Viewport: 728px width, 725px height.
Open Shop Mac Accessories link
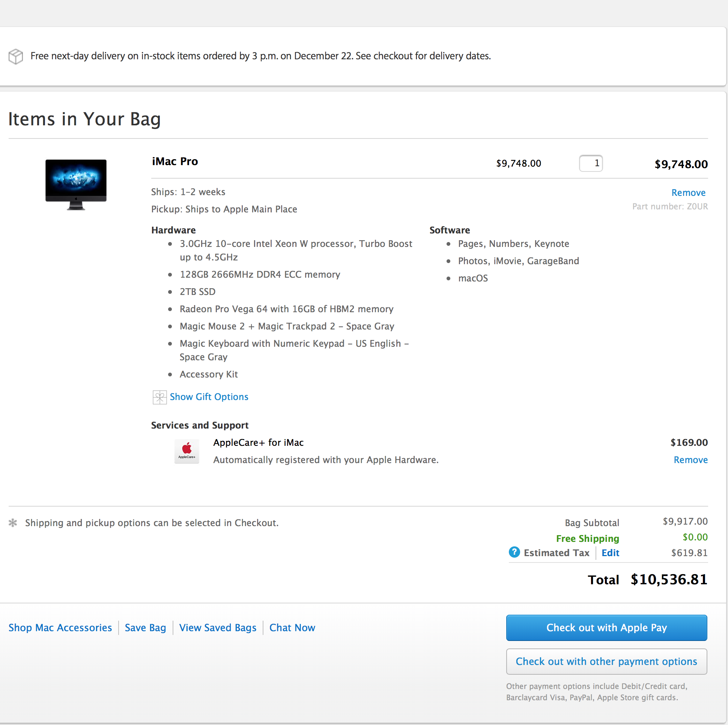(60, 627)
